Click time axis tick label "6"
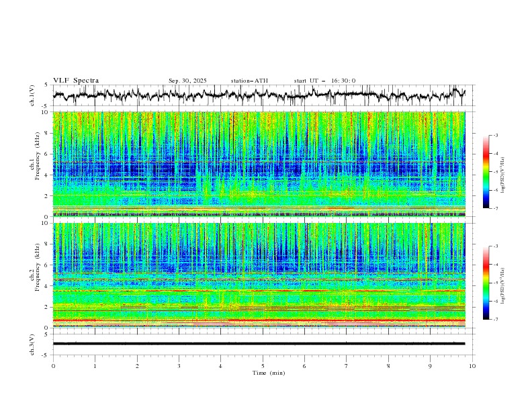This screenshot has width=532, height=411. pyautogui.click(x=305, y=366)
